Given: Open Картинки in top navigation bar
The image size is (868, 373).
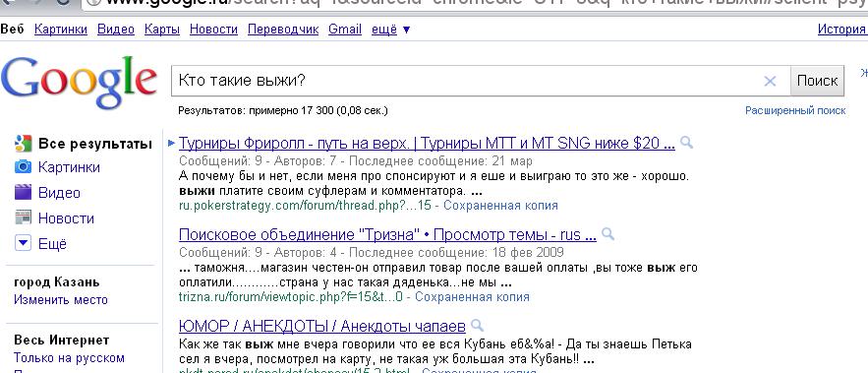Looking at the screenshot, I should coord(61,30).
